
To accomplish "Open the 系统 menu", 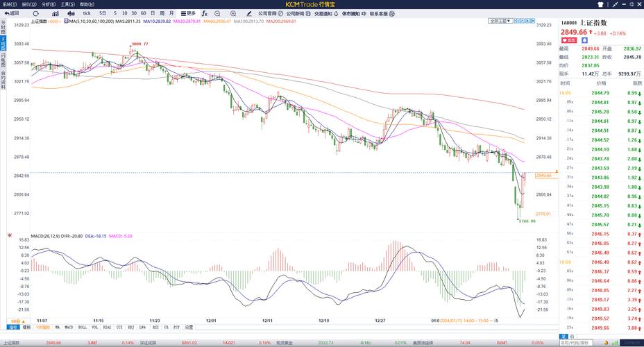I will click(8, 4).
